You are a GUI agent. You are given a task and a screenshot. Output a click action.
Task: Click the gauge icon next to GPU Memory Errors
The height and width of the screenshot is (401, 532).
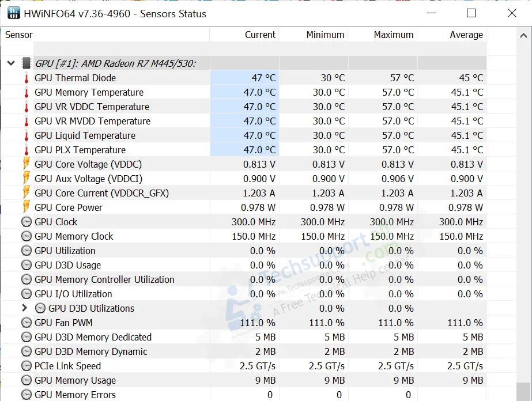(26, 395)
